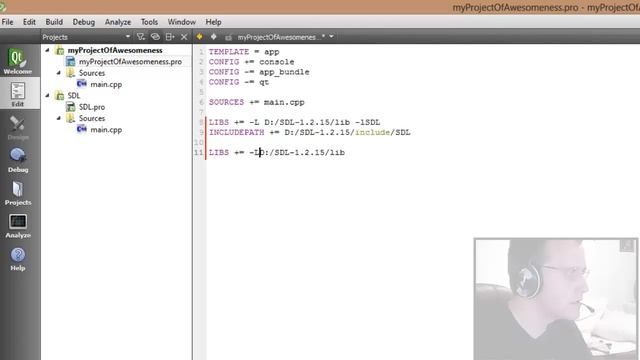Image resolution: width=640 pixels, height=360 pixels.
Task: Click the last LIBS line ending in /lib
Action: [x=277, y=152]
